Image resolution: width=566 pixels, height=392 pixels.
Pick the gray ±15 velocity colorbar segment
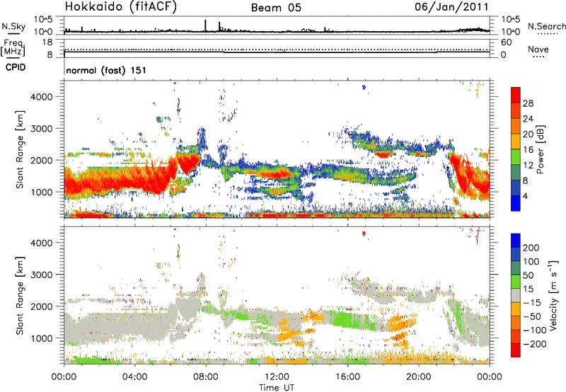pyautogui.click(x=516, y=295)
